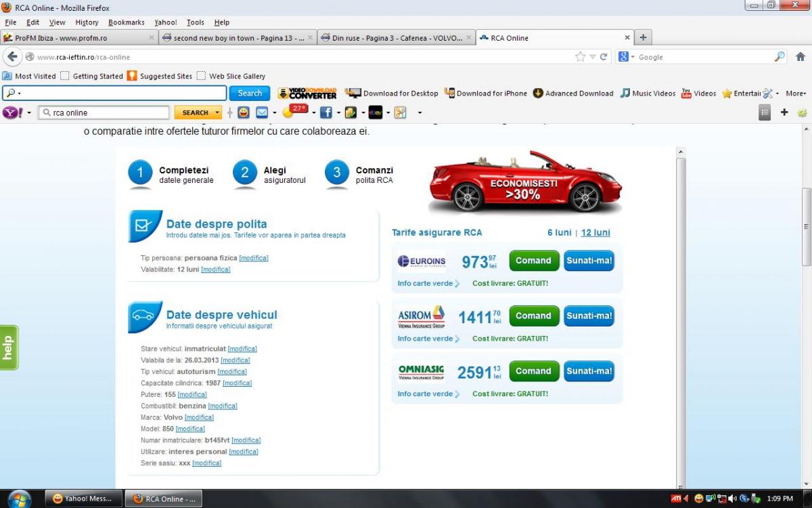Viewport: 812px width, 508px height.
Task: Open the Tools menu
Action: [196, 22]
